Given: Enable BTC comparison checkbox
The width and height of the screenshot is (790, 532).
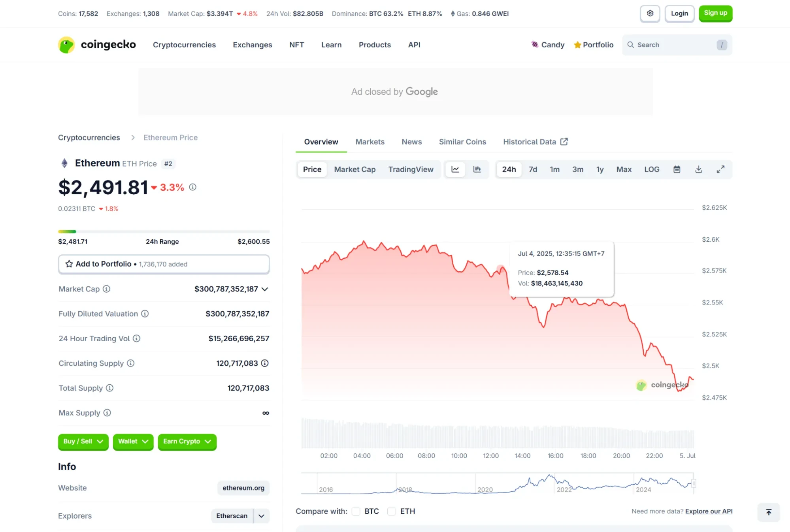Looking at the screenshot, I should [356, 511].
